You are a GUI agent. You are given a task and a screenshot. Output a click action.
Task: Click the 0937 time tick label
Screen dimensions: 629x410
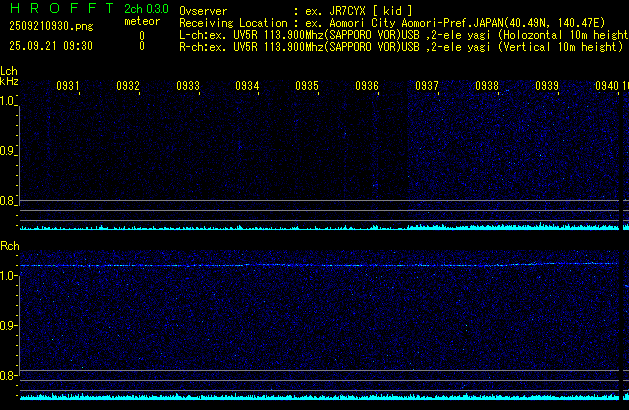coord(427,87)
